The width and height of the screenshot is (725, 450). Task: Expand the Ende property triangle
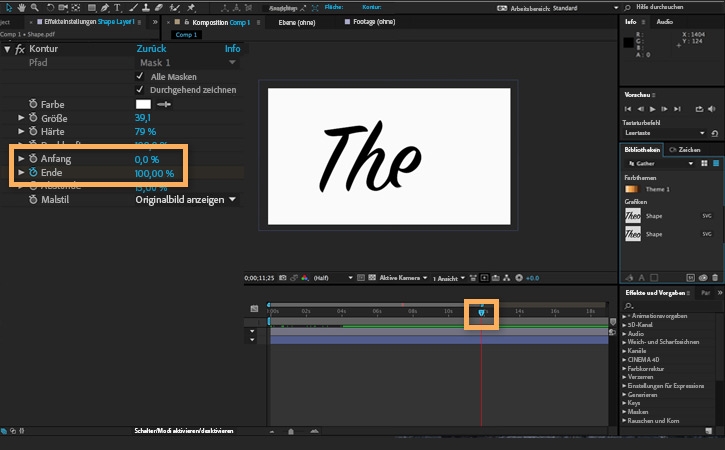pyautogui.click(x=21, y=172)
